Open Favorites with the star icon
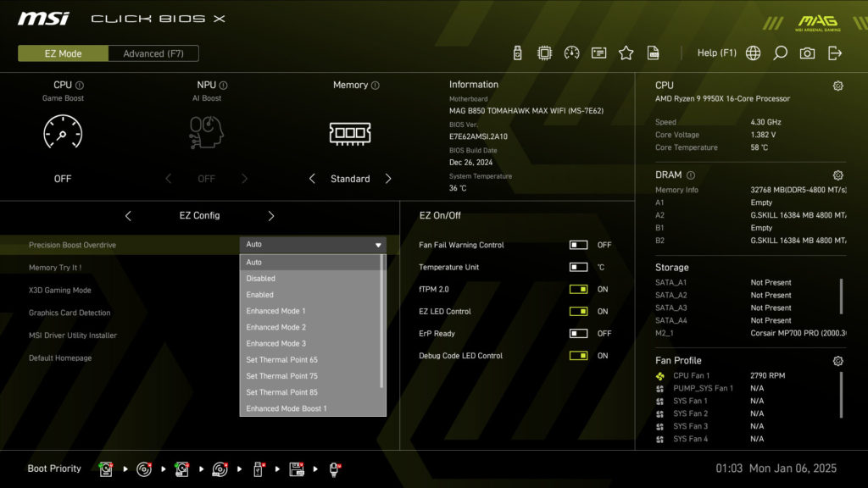The image size is (868, 488). [x=626, y=53]
